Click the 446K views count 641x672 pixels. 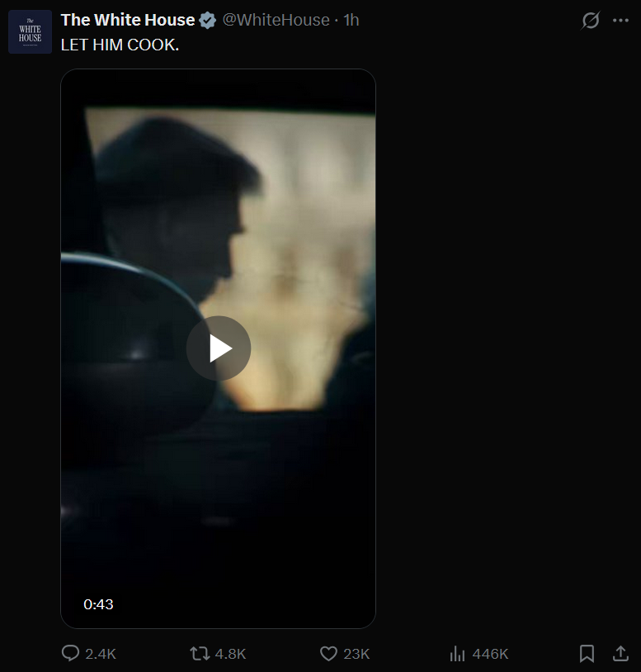(x=490, y=654)
